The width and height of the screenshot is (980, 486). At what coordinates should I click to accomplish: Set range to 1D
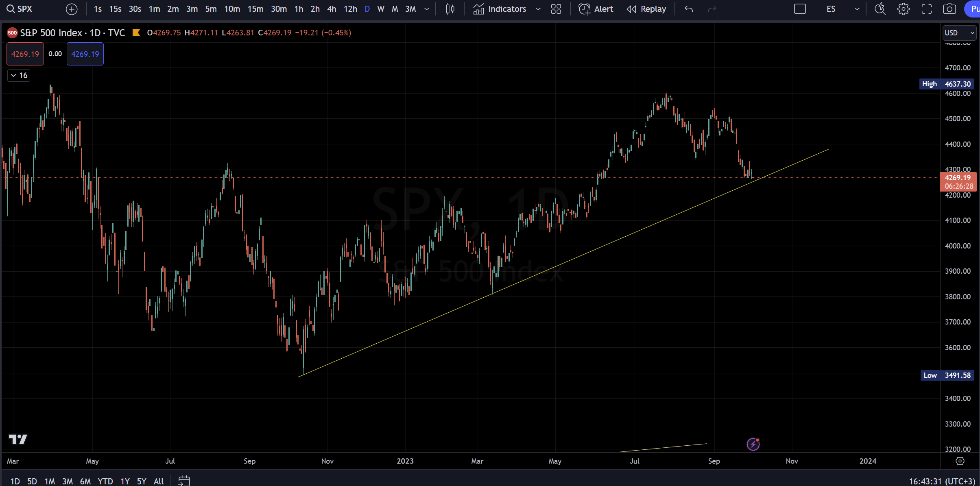[15, 481]
